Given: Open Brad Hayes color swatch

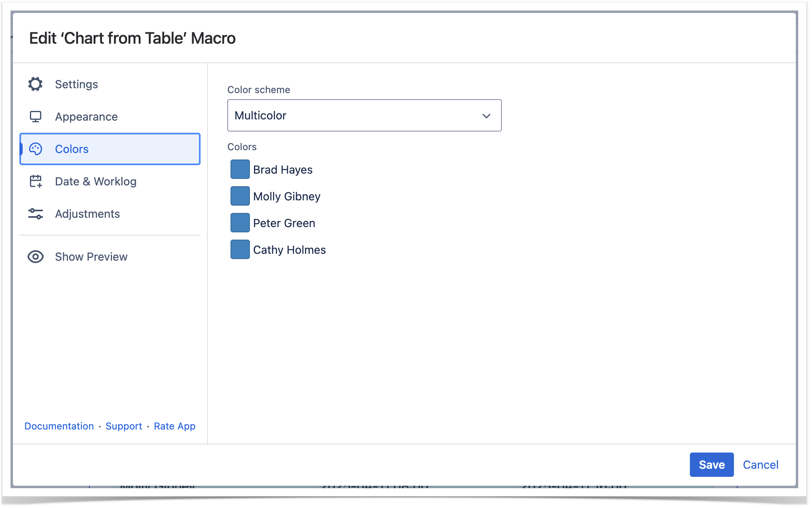Looking at the screenshot, I should [240, 169].
